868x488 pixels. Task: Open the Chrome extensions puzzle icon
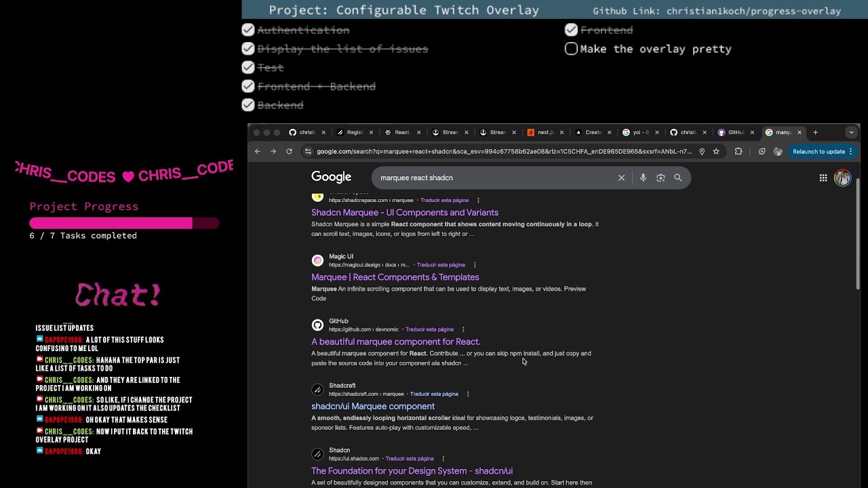click(x=738, y=152)
